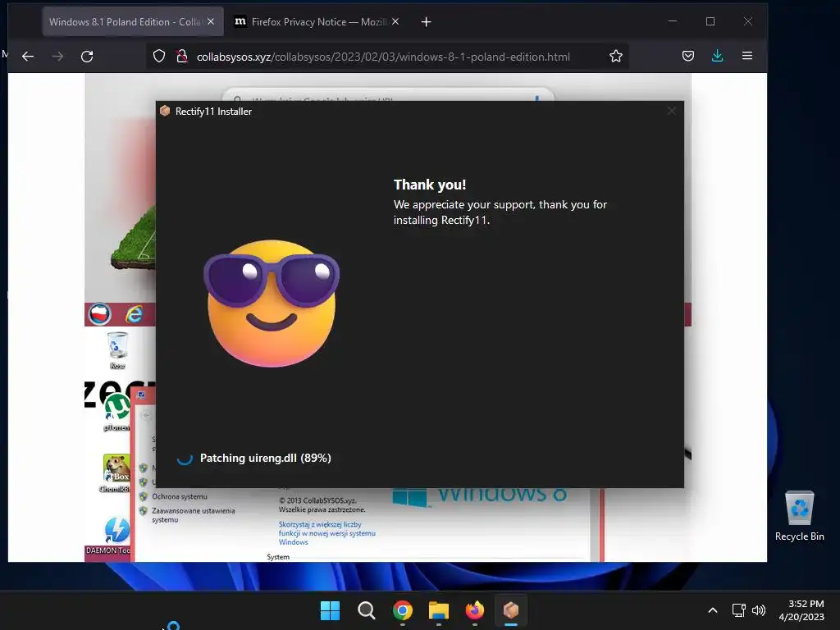The image size is (840, 630).
Task: Switch to Firefox in the taskbar
Action: pyautogui.click(x=475, y=610)
